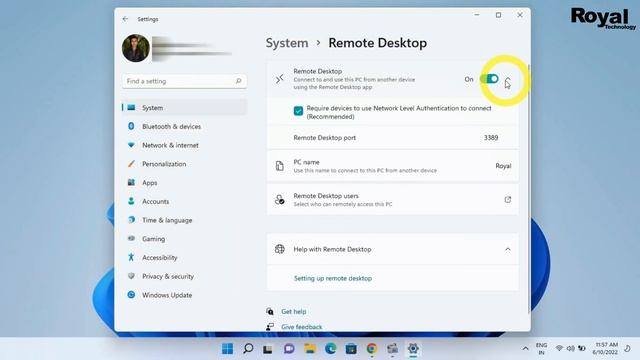The height and width of the screenshot is (360, 640).
Task: Turn off the Remote Desktop toggle
Action: (489, 79)
